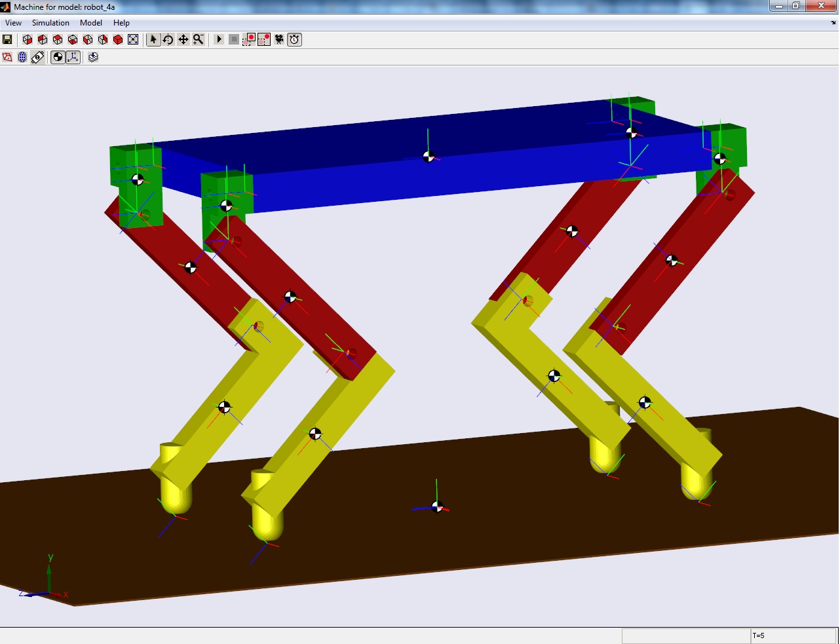Click the Save icon in the toolbar
Screen dimensions: 840x644
pos(8,39)
